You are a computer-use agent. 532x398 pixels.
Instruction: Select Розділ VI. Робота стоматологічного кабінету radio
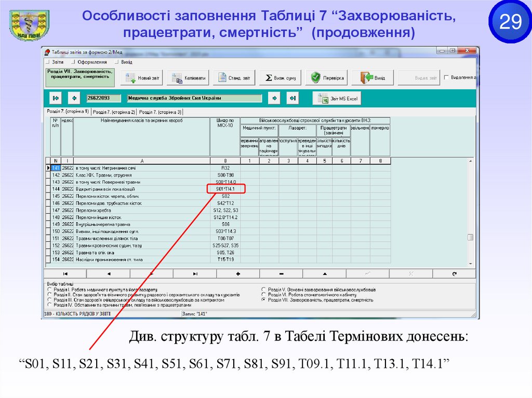(263, 295)
